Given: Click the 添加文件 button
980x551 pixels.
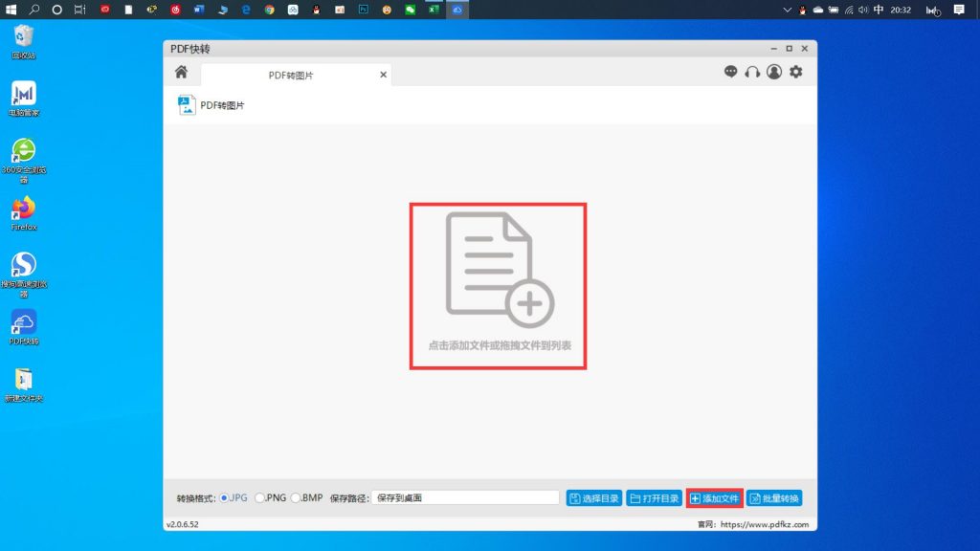Looking at the screenshot, I should coord(714,497).
